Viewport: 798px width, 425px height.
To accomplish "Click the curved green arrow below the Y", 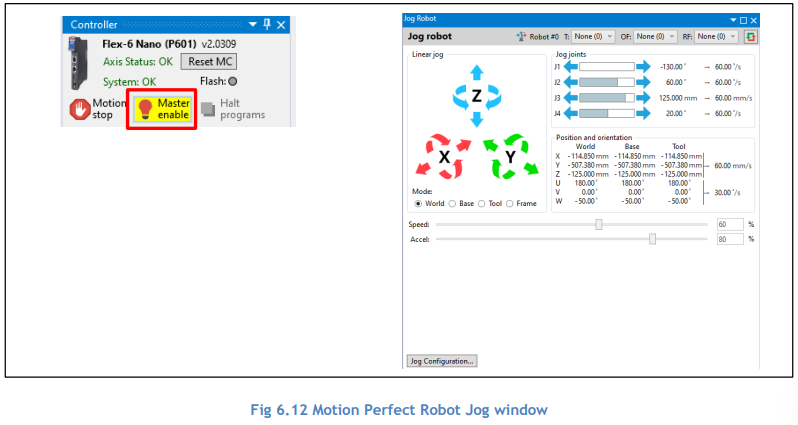I will click(503, 169).
